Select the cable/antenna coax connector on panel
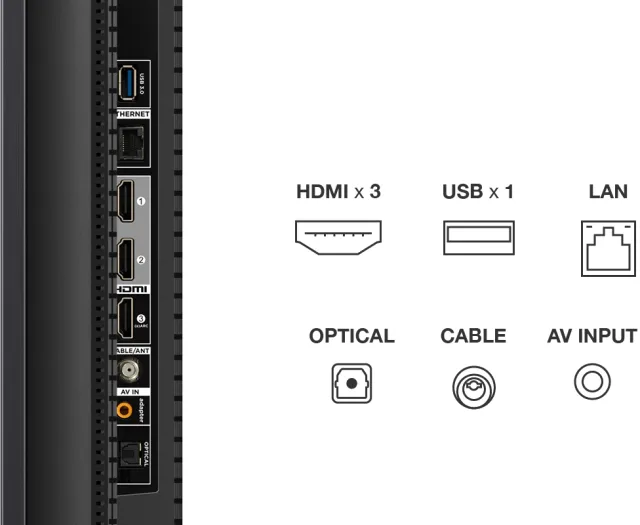Screen dimensions: 640x525 pos(129,371)
